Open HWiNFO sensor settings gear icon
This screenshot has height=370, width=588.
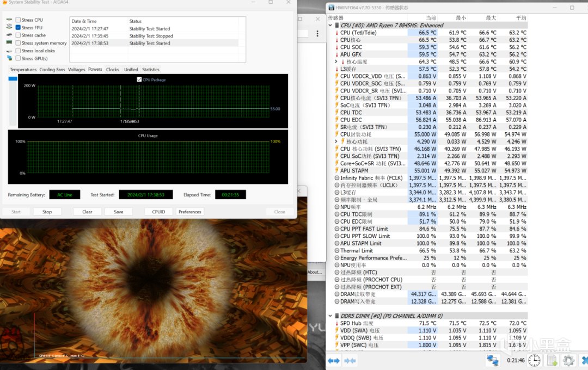pyautogui.click(x=568, y=360)
